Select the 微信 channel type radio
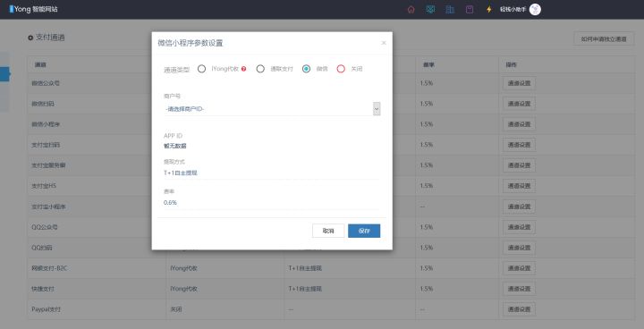 coord(306,69)
